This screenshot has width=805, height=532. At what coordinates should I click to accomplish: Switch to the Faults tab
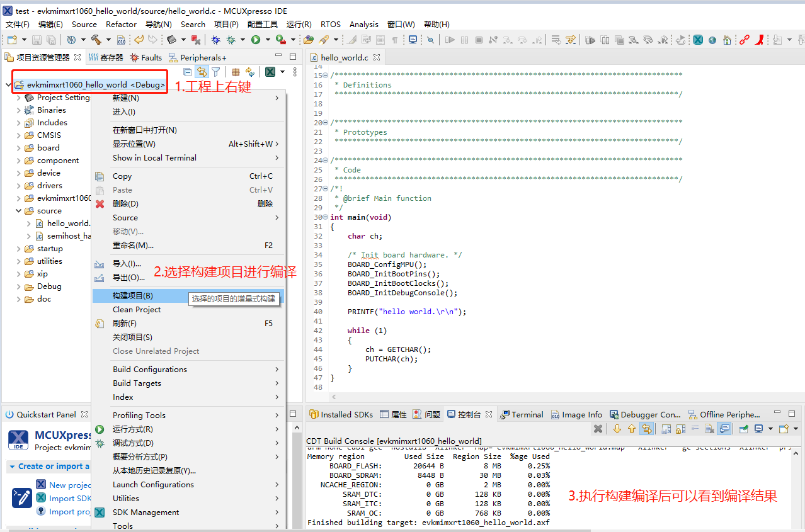click(146, 57)
